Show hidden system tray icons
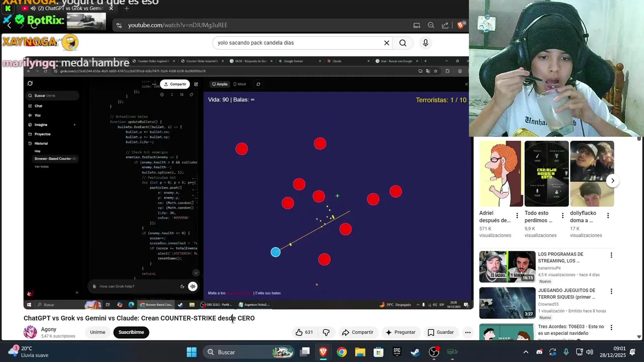This screenshot has height=362, width=644. click(x=526, y=352)
